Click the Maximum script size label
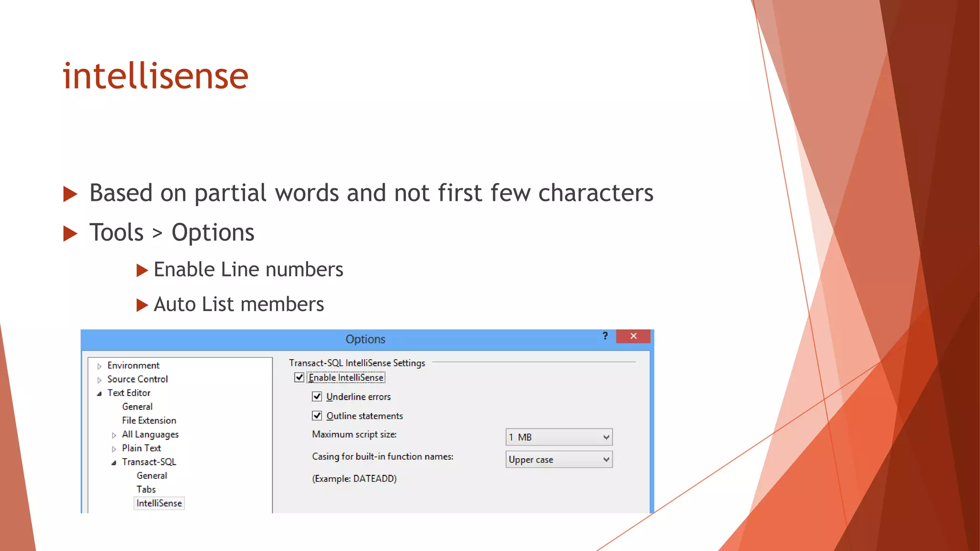Screen dimensions: 980x551 point(355,434)
